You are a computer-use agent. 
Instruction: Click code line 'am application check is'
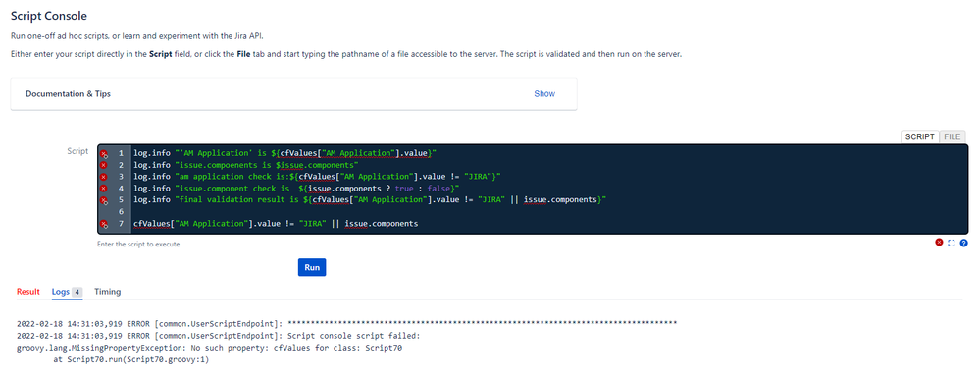(x=317, y=177)
